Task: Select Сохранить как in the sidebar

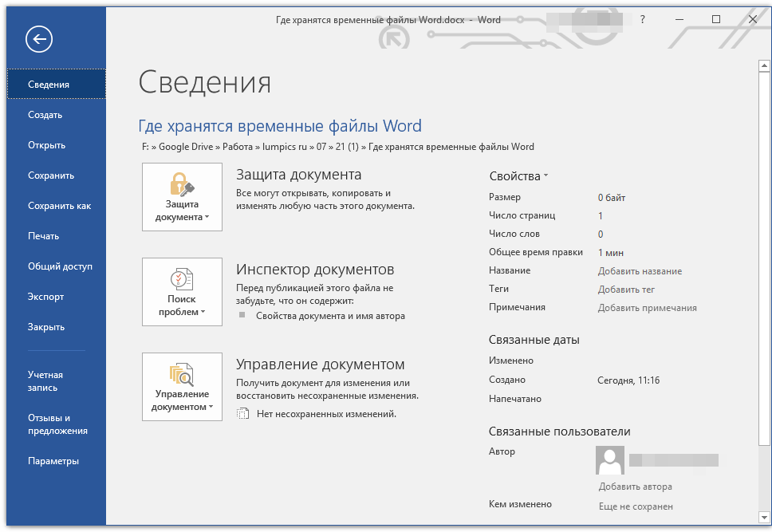Action: (x=59, y=206)
